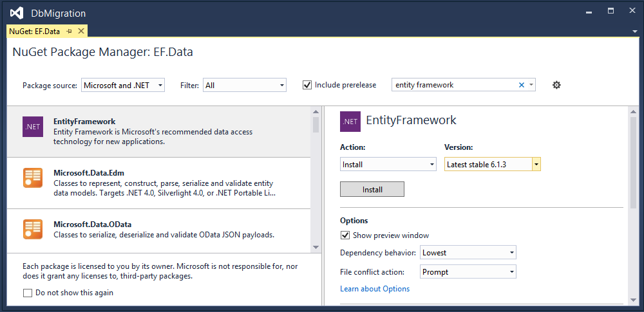
Task: Click the details pane scrollbar down arrow
Action: click(633, 300)
